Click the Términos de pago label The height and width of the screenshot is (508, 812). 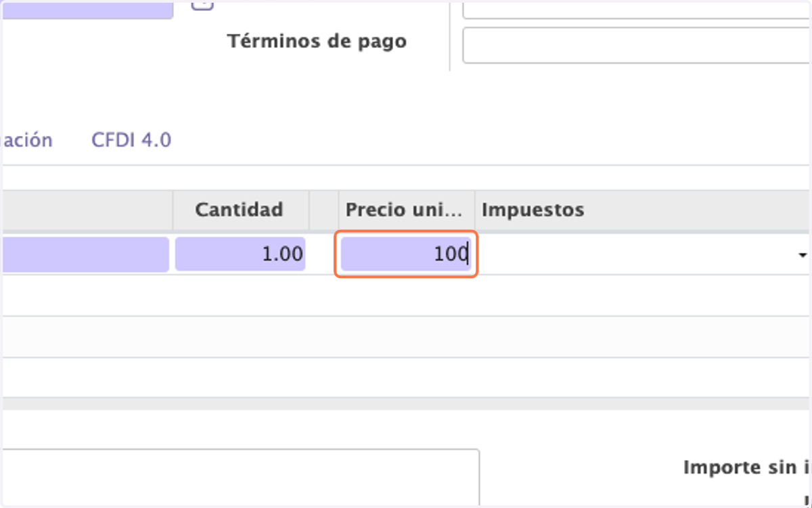coord(317,41)
